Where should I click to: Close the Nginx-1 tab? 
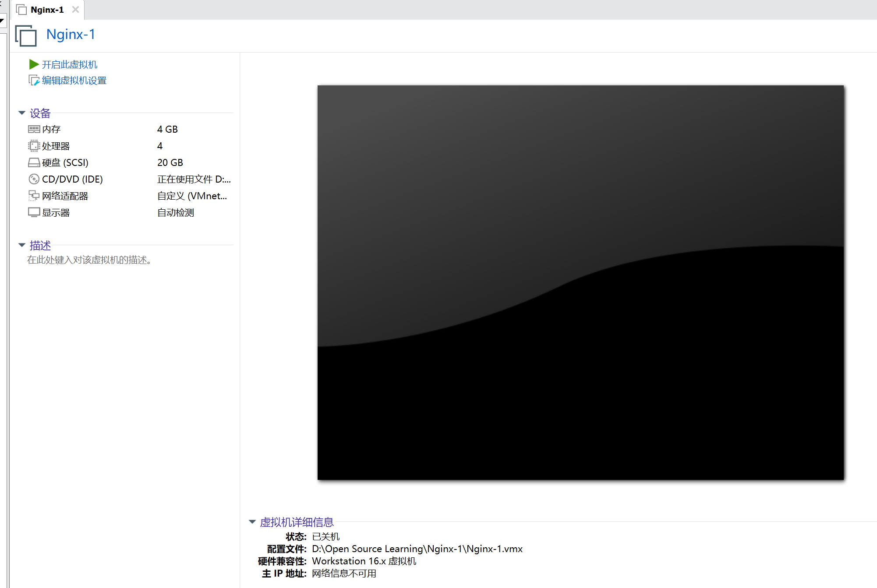(x=75, y=10)
